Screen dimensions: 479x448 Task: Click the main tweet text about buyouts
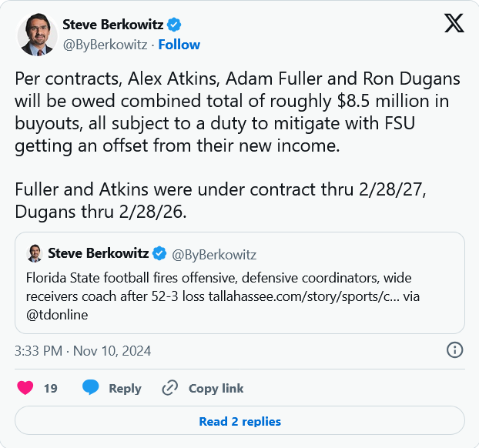tap(231, 123)
